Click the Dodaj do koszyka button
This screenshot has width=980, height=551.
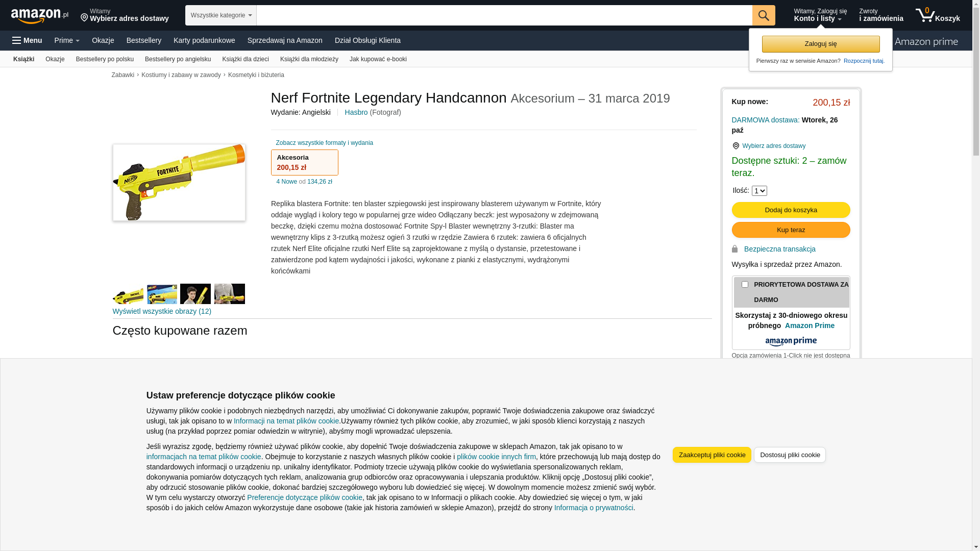(x=791, y=210)
